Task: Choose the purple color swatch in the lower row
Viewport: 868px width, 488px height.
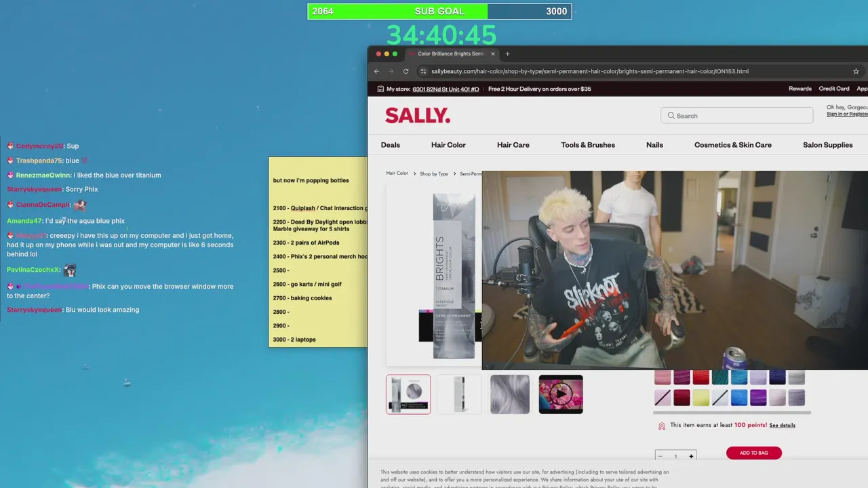Action: point(758,397)
